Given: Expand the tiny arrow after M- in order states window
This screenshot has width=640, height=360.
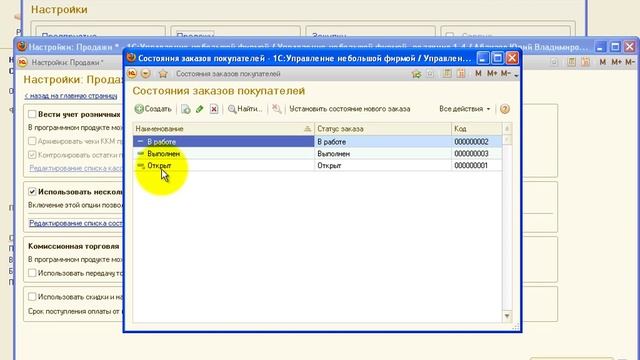Looking at the screenshot, I should [x=516, y=76].
